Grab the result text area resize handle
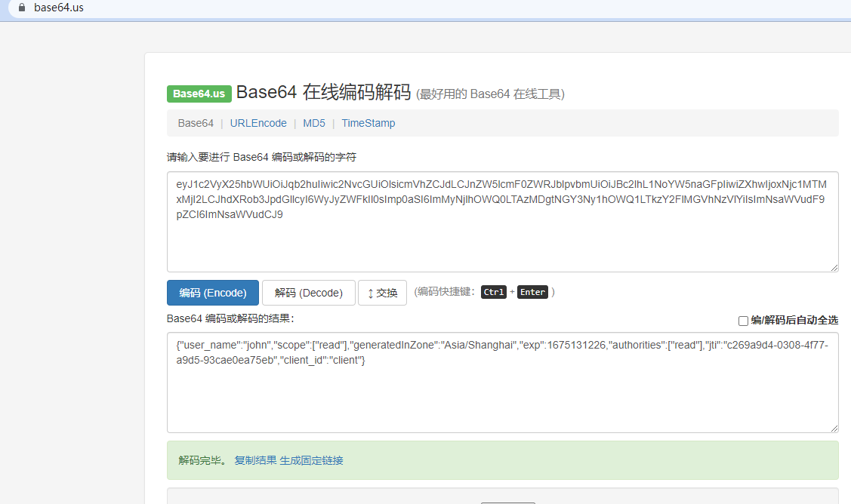 click(x=834, y=428)
